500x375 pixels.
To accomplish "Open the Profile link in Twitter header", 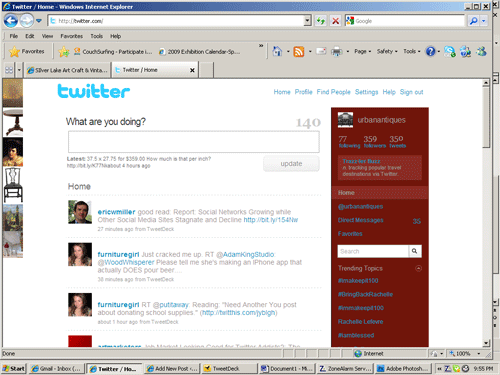I will 303,92.
